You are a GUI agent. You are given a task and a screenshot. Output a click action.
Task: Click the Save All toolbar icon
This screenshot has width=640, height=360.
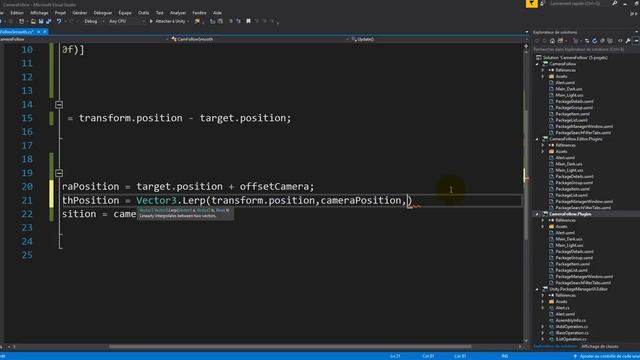click(x=49, y=21)
